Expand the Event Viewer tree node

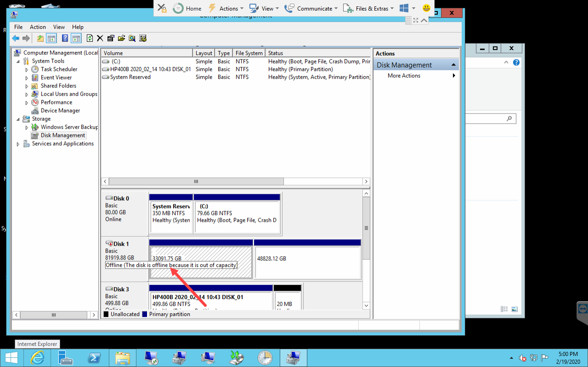click(x=27, y=78)
